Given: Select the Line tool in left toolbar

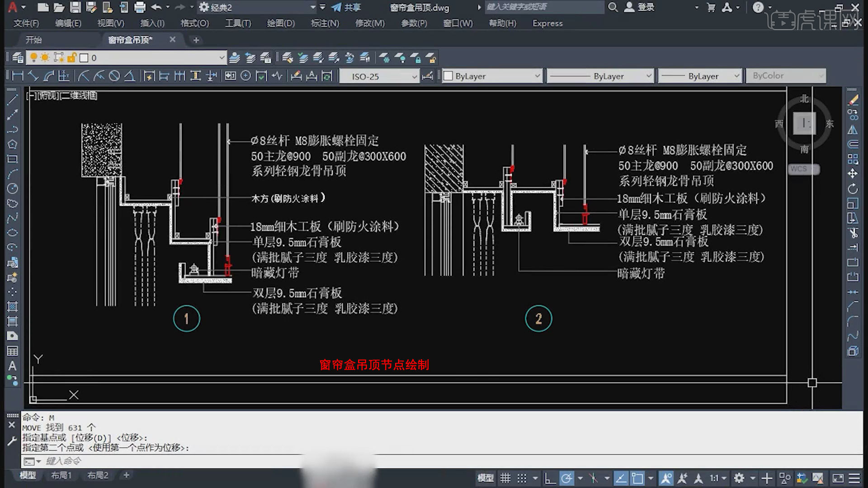Looking at the screenshot, I should click(x=12, y=100).
